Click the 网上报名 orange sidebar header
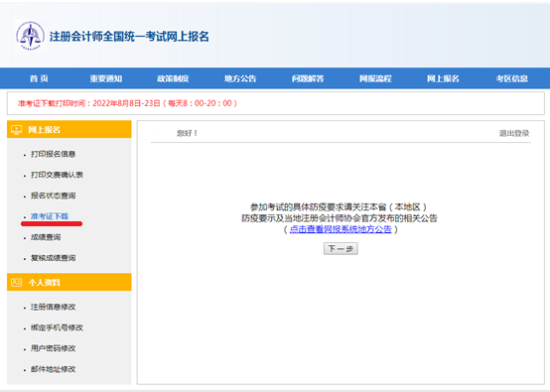550x392 pixels. pyautogui.click(x=69, y=129)
